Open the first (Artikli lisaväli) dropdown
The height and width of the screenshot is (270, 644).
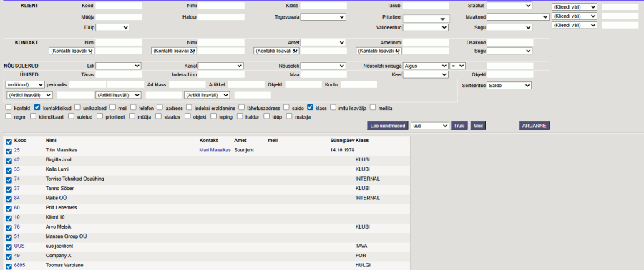point(29,95)
